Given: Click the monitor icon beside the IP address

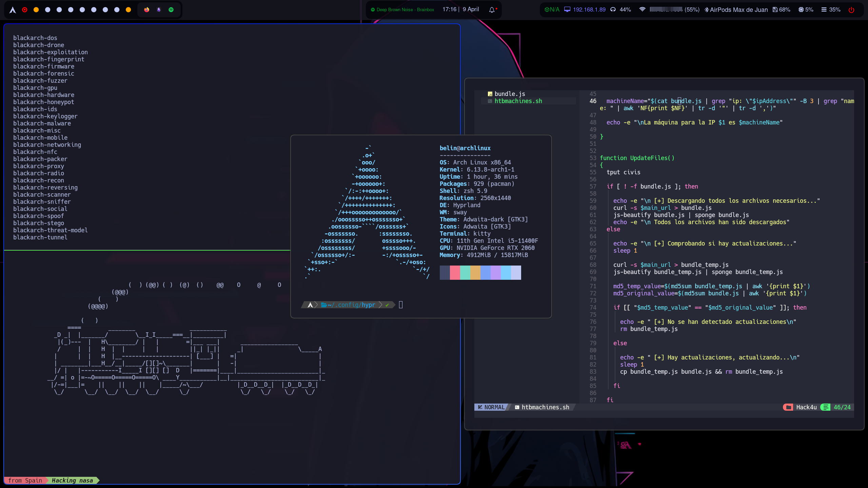Looking at the screenshot, I should 567,9.
